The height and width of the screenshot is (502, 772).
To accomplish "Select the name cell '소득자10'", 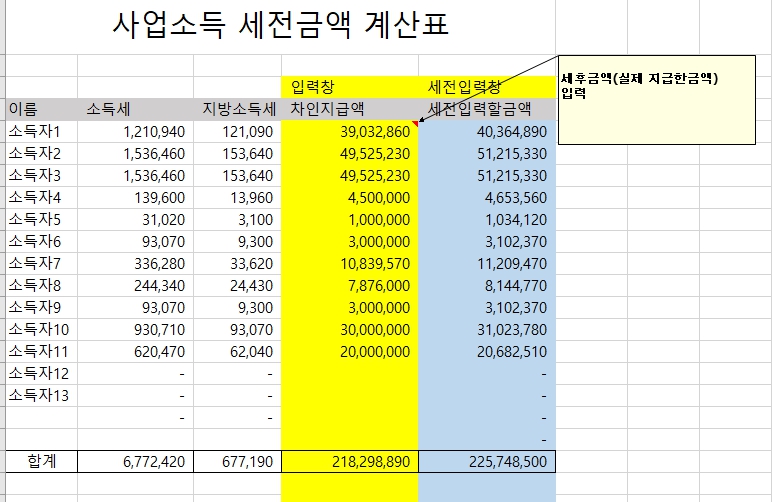I will click(41, 329).
